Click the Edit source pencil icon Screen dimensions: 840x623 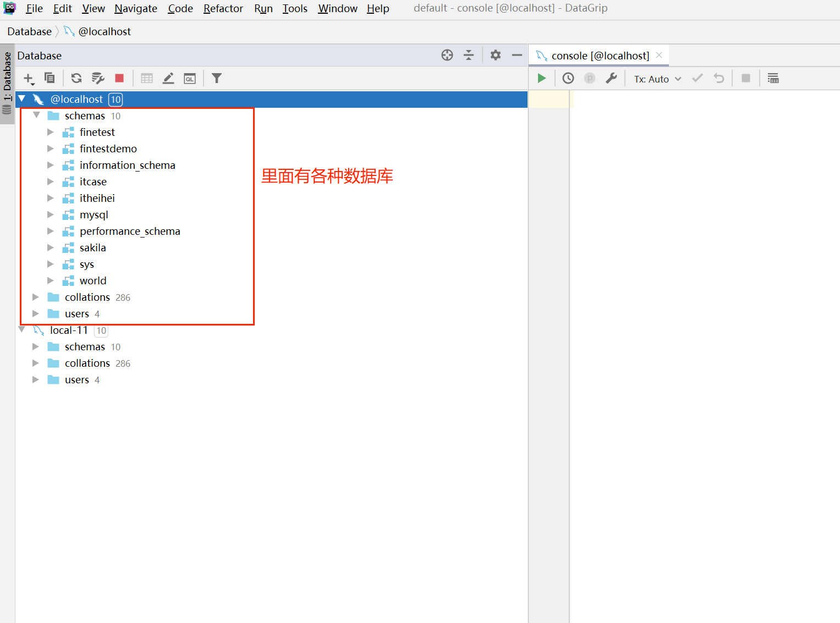pyautogui.click(x=168, y=78)
